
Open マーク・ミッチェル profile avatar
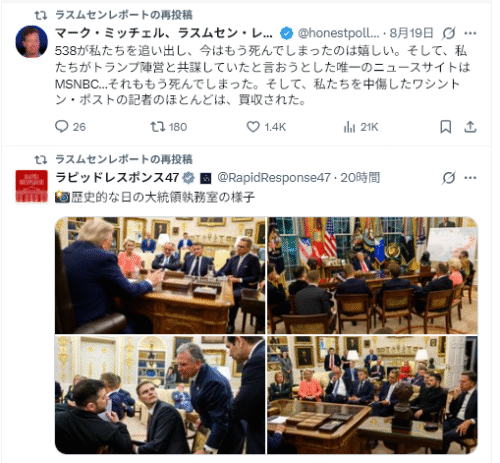pyautogui.click(x=32, y=41)
